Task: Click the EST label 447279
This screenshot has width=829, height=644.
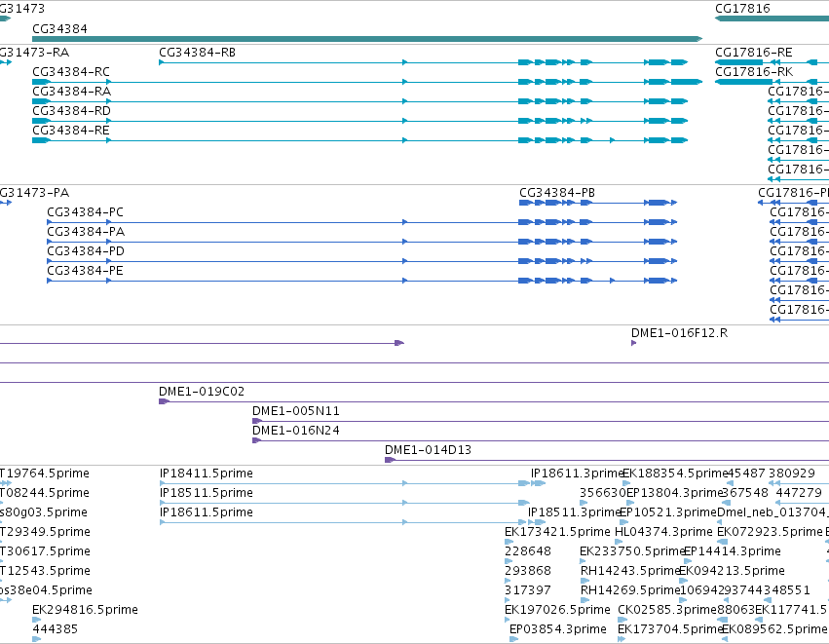Action: (x=799, y=493)
